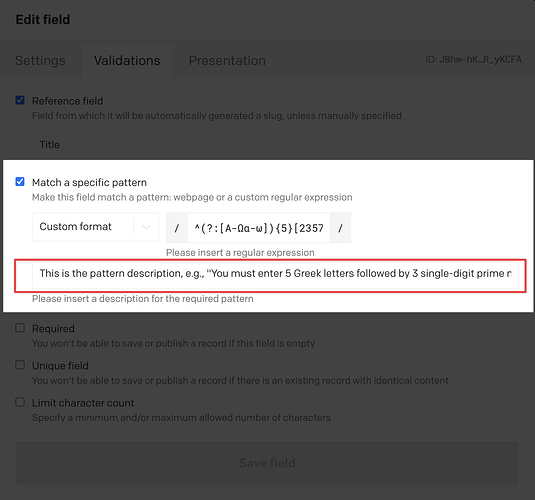This screenshot has height=500, width=535.
Task: Open the Validations tab
Action: pyautogui.click(x=127, y=61)
